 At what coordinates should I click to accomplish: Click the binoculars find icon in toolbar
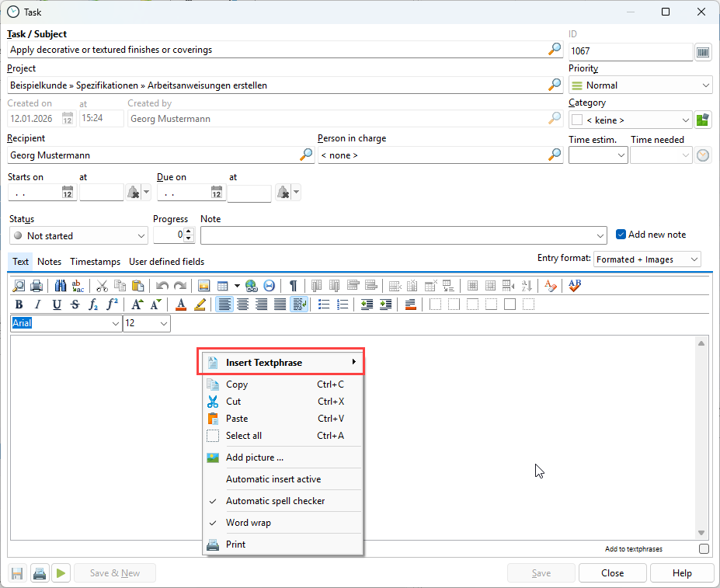tap(61, 286)
